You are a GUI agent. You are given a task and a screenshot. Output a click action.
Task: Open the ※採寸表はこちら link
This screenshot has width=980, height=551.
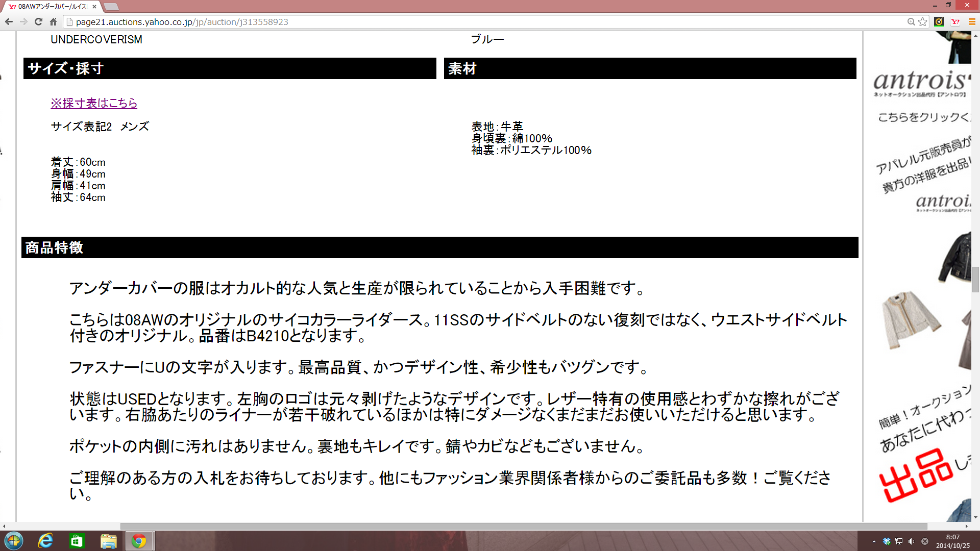point(94,103)
